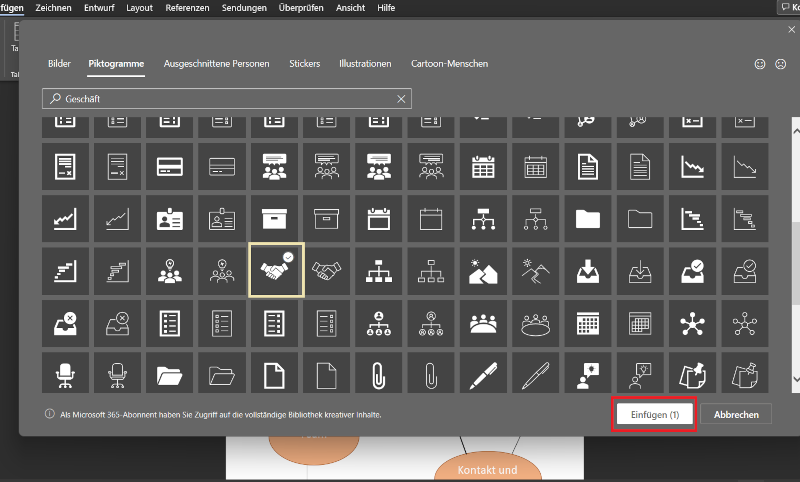The width and height of the screenshot is (800, 482).
Task: Select the outline handshake pictogram
Action: tap(328, 269)
